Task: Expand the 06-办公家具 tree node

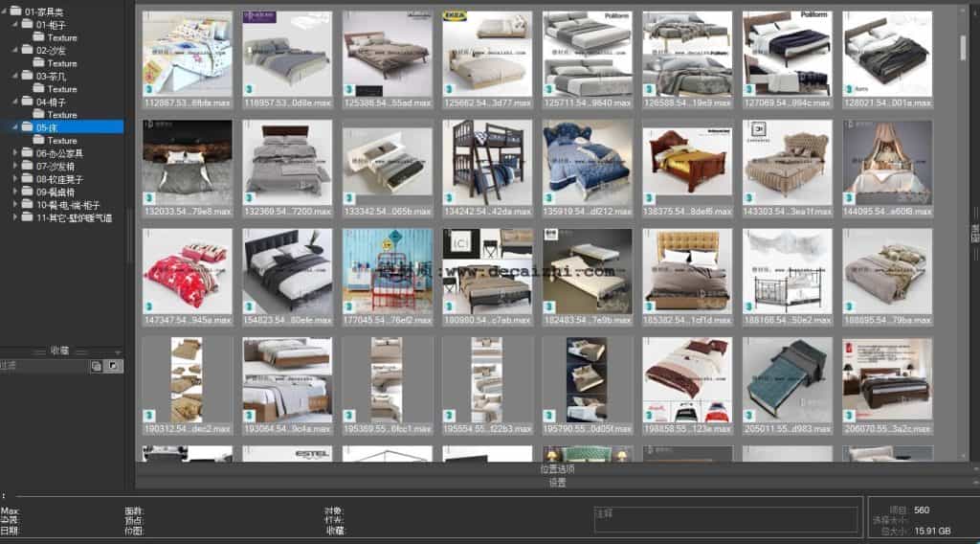Action: 15,152
